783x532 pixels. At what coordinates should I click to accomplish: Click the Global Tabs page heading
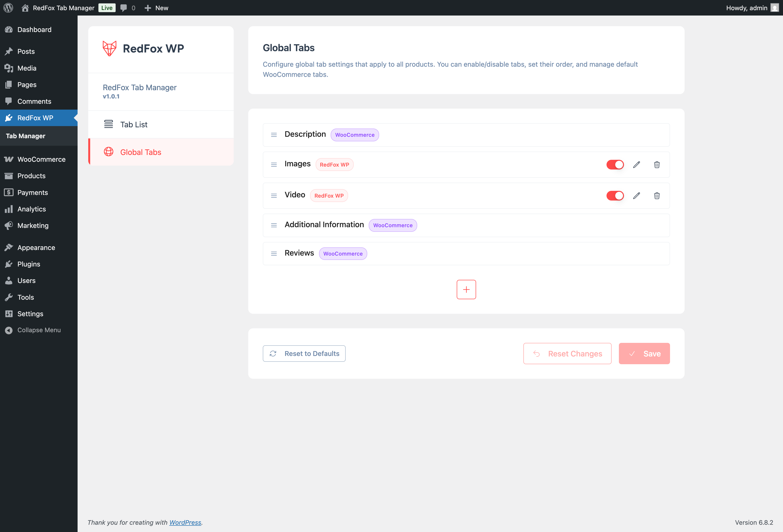[x=288, y=48]
